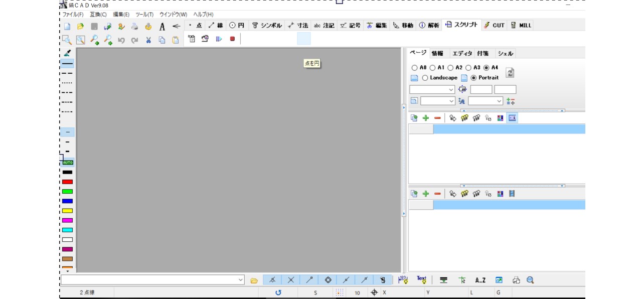Image resolution: width=644 pixels, height=299 pixels.
Task: Click the scissors cut icon
Action: 148,40
